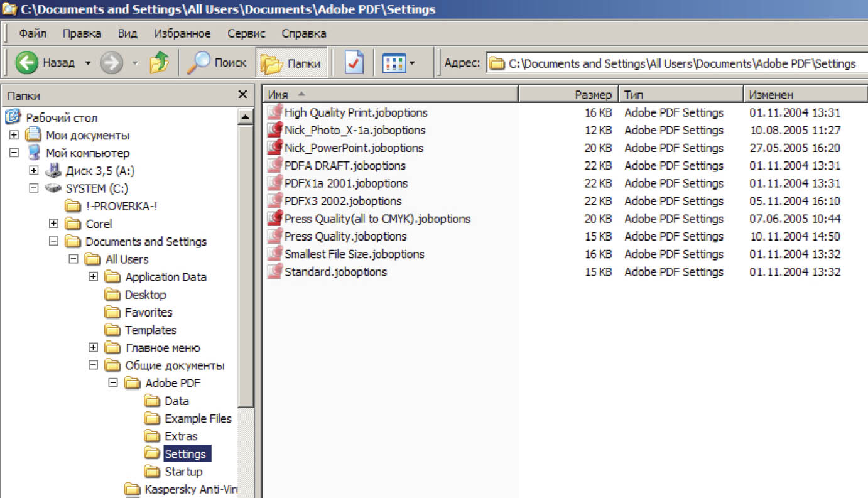Collapse the All Users tree node
The height and width of the screenshot is (498, 868).
(x=74, y=259)
